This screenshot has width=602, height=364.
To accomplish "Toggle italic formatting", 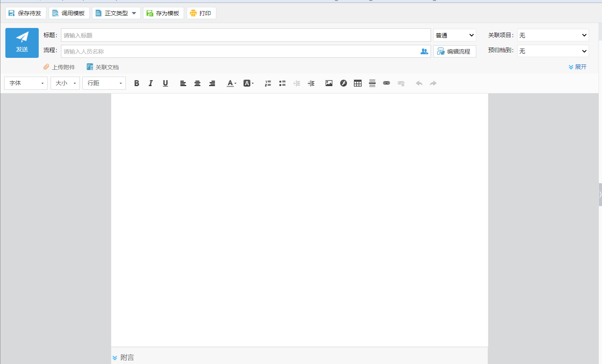I will point(151,83).
